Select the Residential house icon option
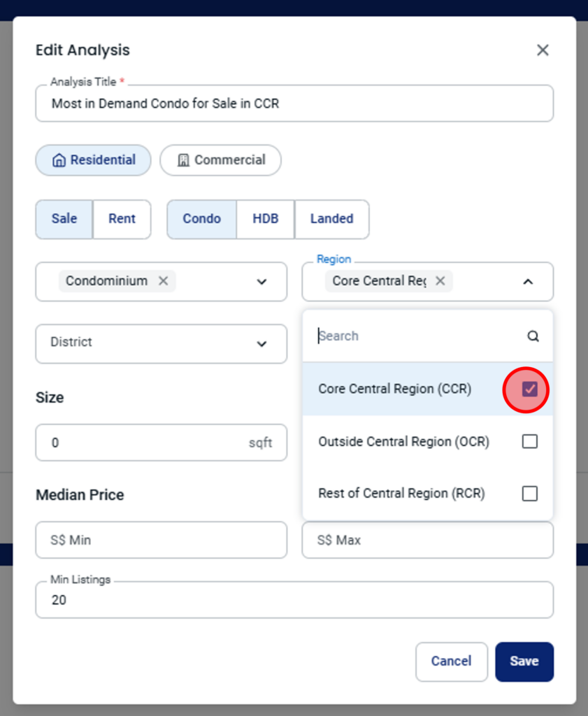 click(93, 160)
